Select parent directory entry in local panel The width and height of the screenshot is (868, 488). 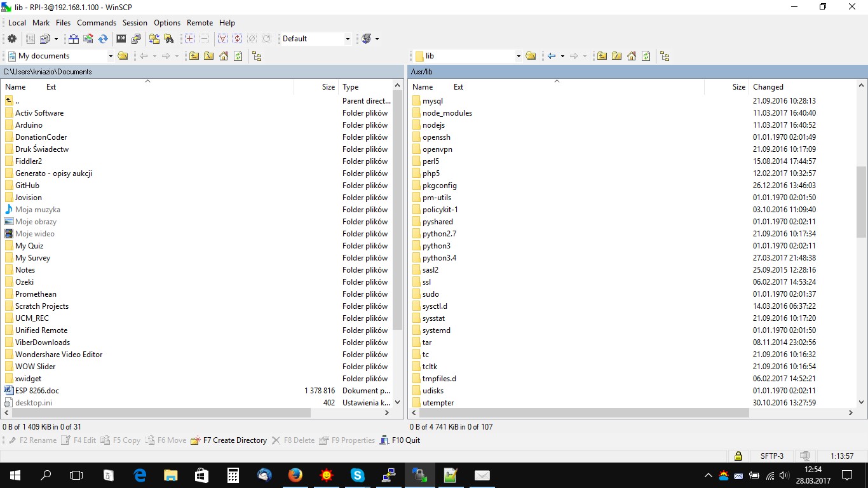click(17, 101)
